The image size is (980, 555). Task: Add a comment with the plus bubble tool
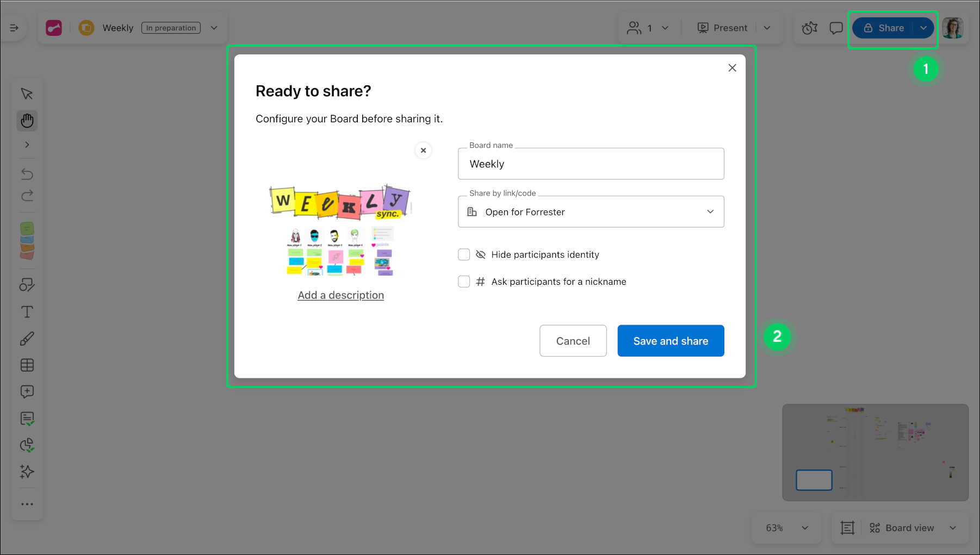click(27, 392)
